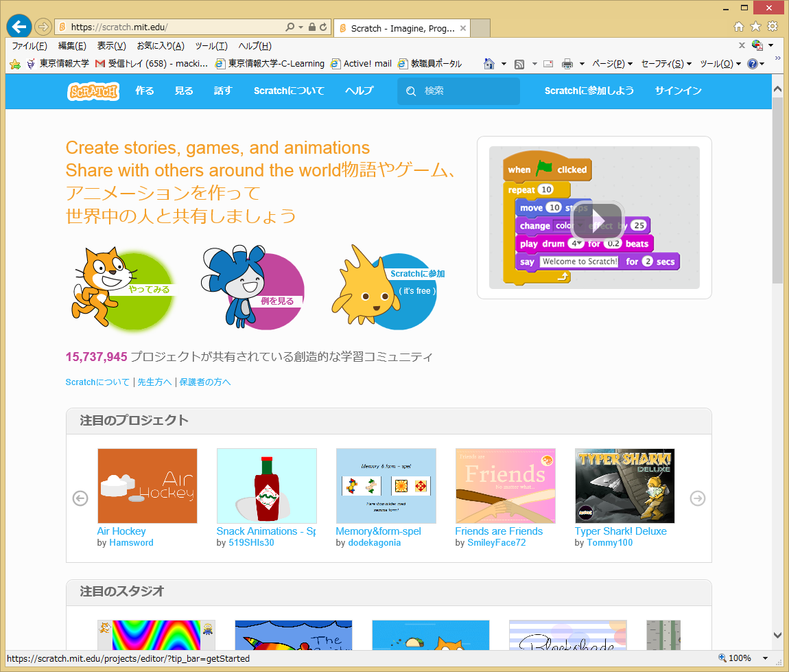Screen dimensions: 789x672
Task: Open Active! mail favorites bookmark
Action: tap(362, 64)
